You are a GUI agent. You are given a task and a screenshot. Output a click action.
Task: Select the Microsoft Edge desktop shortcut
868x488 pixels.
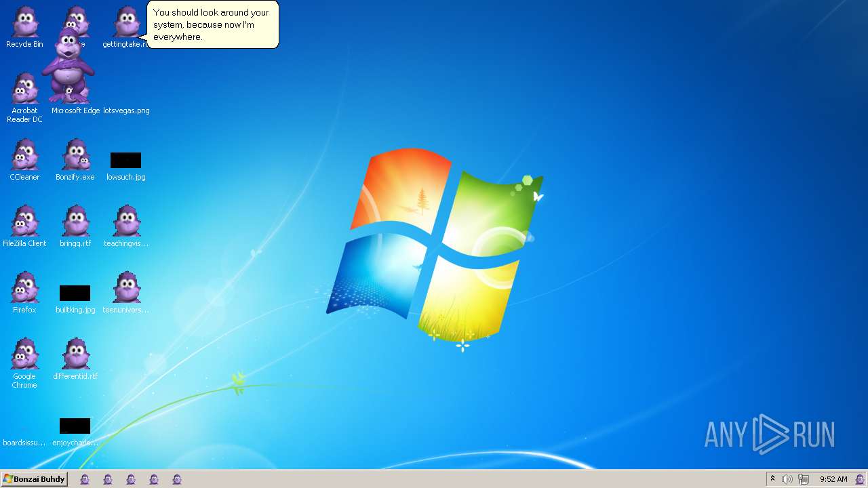[x=75, y=110]
